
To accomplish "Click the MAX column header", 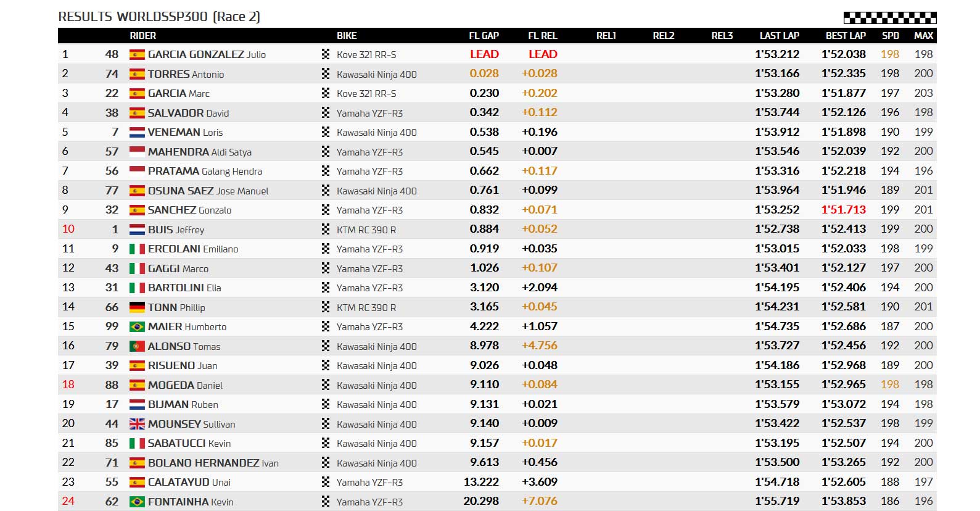I will (923, 36).
